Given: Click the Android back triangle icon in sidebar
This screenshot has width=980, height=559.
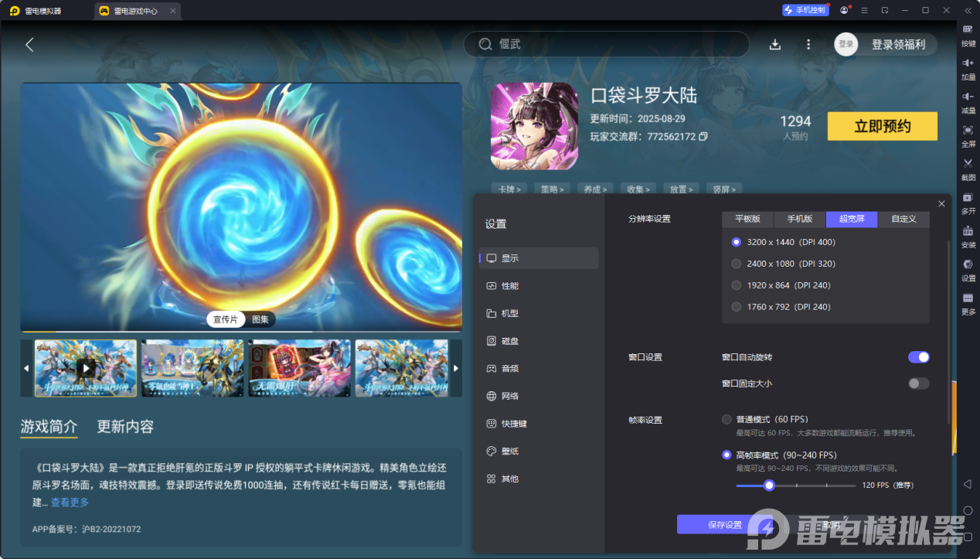Looking at the screenshot, I should (x=968, y=484).
